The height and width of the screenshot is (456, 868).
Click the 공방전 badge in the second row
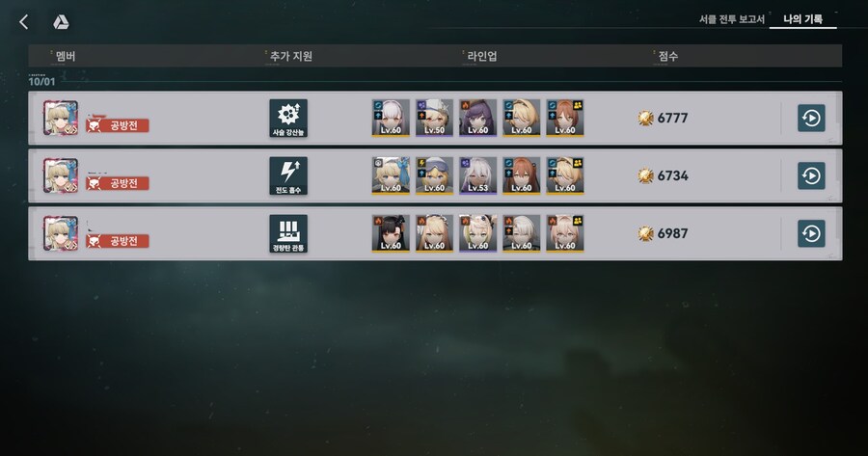pos(118,183)
